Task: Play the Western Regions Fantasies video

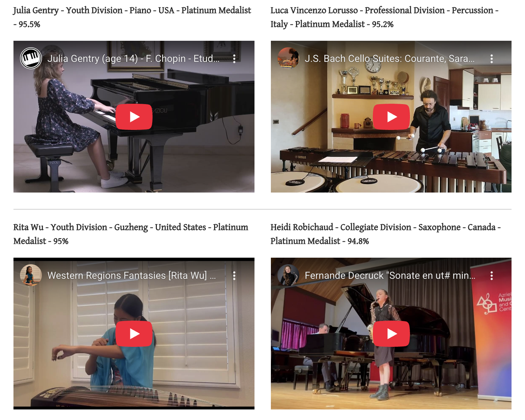Action: point(134,334)
